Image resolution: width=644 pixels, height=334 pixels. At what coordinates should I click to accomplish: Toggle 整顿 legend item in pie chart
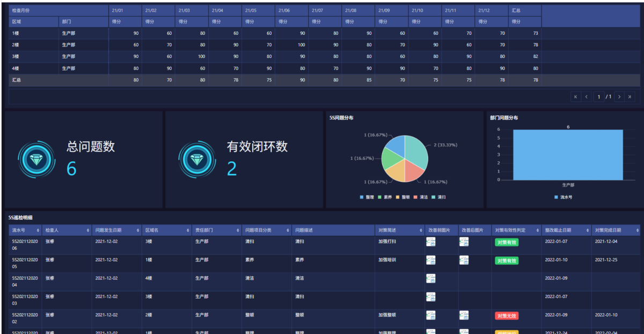point(403,197)
